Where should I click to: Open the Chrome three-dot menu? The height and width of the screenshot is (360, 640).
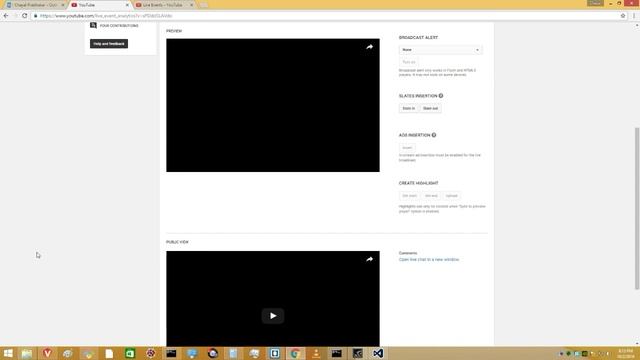tap(634, 16)
